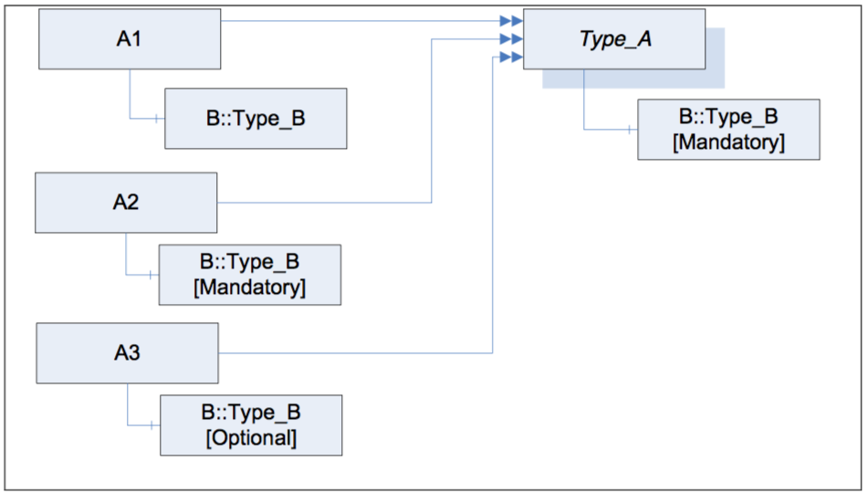This screenshot has height=493, width=868.
Task: Select B::Type_B [Mandatory] box under Type_A
Action: [x=728, y=129]
